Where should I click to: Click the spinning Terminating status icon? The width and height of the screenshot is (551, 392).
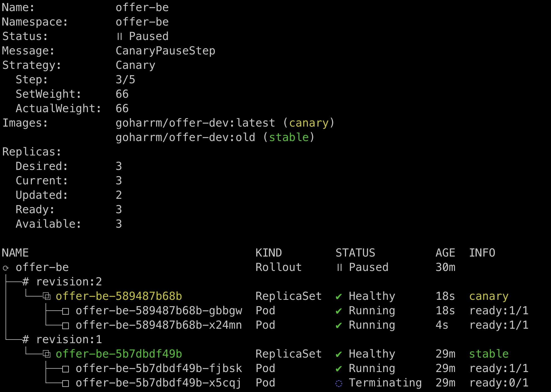(339, 383)
